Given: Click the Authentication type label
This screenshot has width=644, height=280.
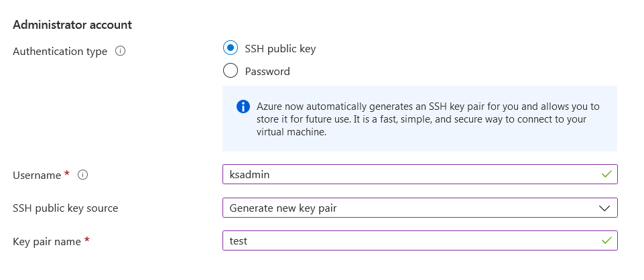Looking at the screenshot, I should pos(60,51).
